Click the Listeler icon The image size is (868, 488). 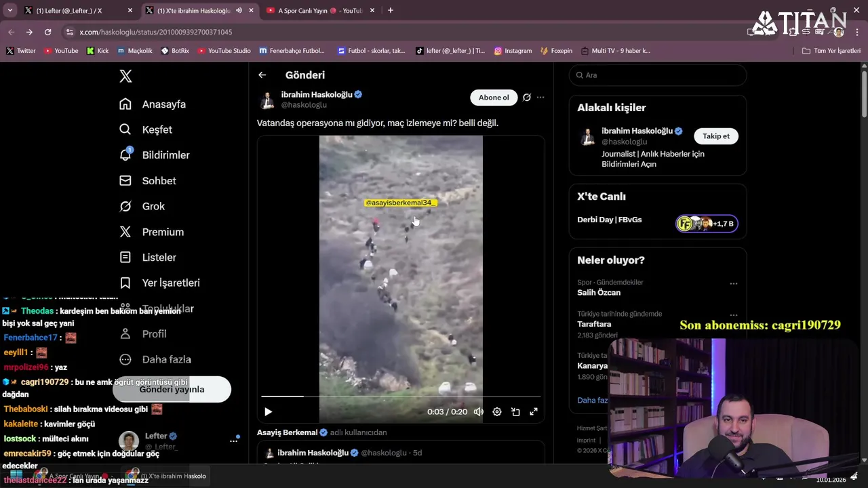point(125,258)
